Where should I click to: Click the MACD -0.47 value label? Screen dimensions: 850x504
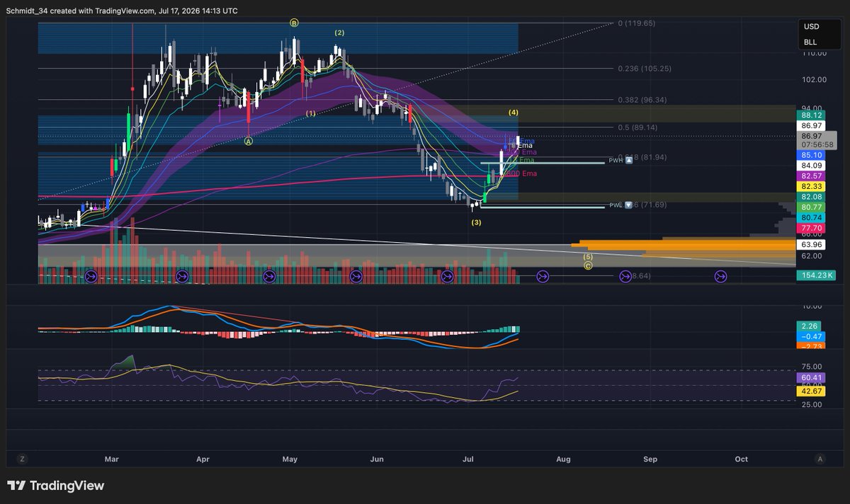pyautogui.click(x=811, y=336)
